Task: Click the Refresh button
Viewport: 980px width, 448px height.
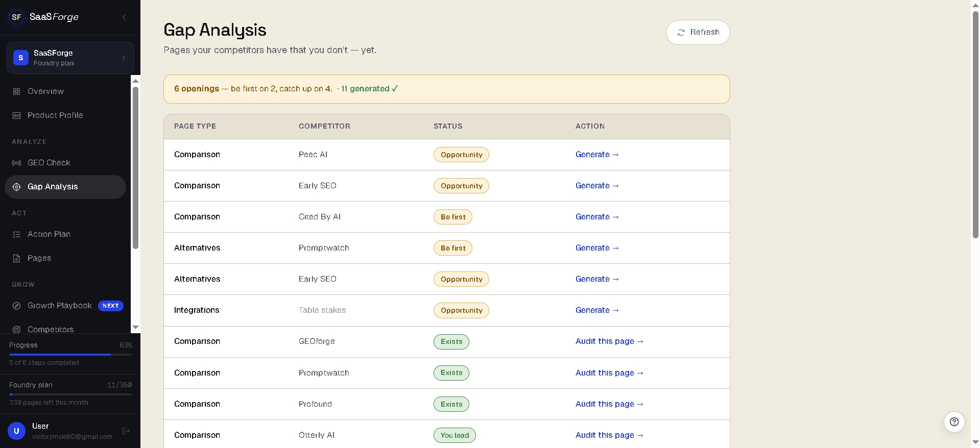Action: point(698,33)
